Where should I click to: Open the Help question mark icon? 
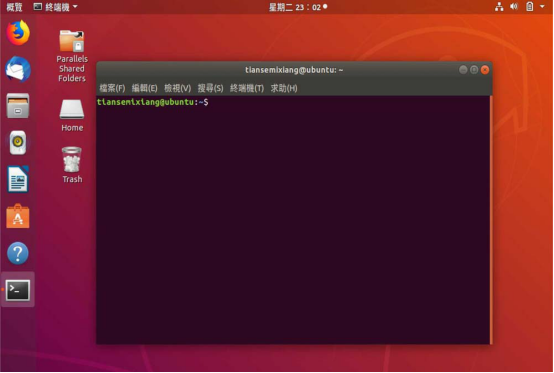pos(18,253)
